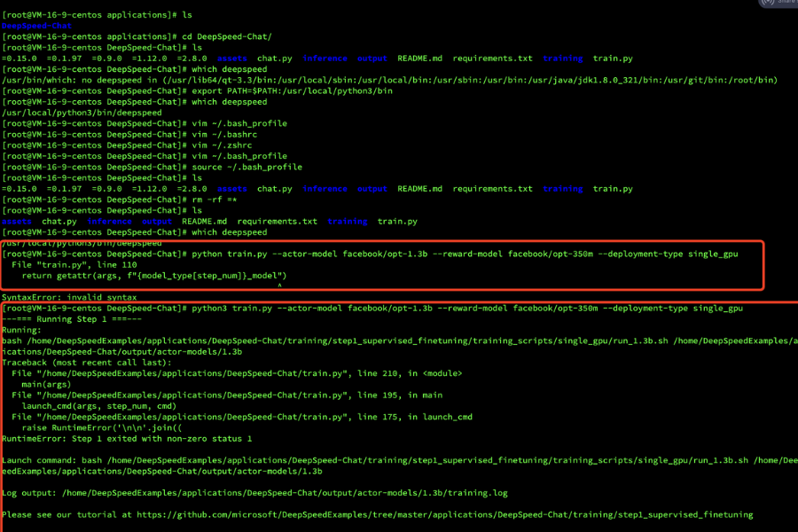
Task: Click README.md in the listing after rm -rf
Action: (204, 222)
